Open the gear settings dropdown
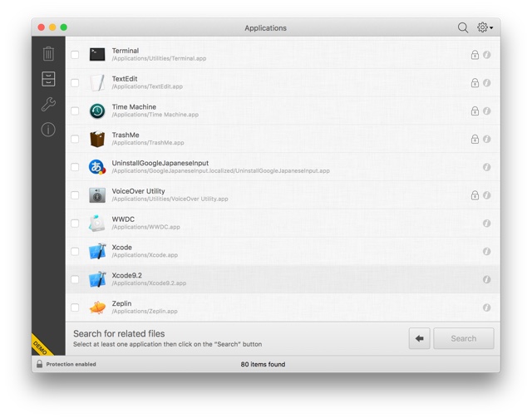532x418 pixels. point(485,27)
